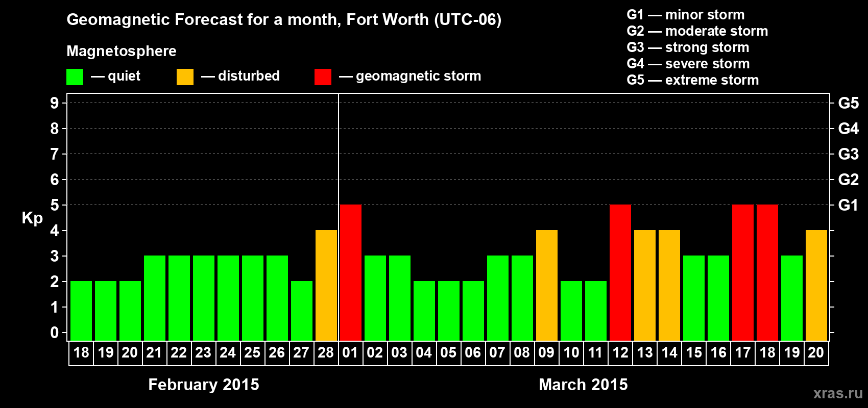Click the 'February 2015' month label

[x=204, y=385]
